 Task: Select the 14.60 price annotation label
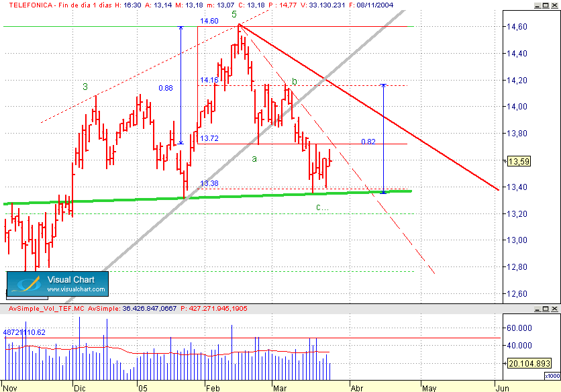coord(209,21)
